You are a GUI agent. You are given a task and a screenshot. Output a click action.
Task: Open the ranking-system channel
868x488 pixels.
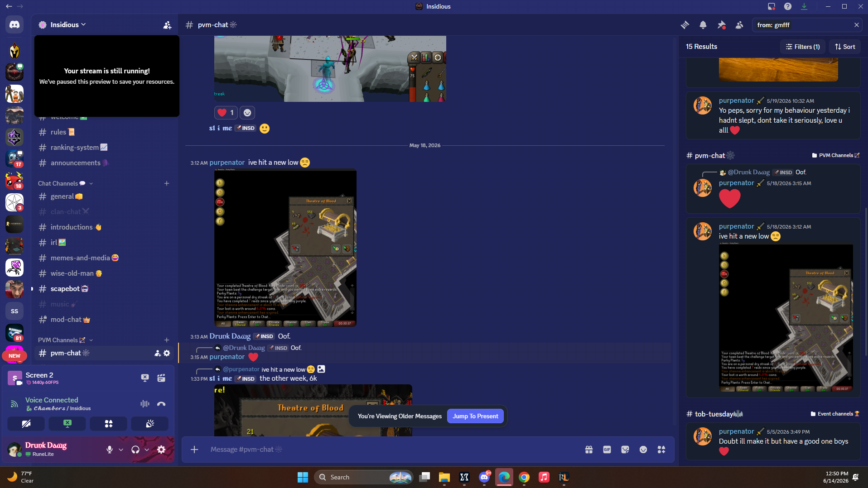point(104,148)
